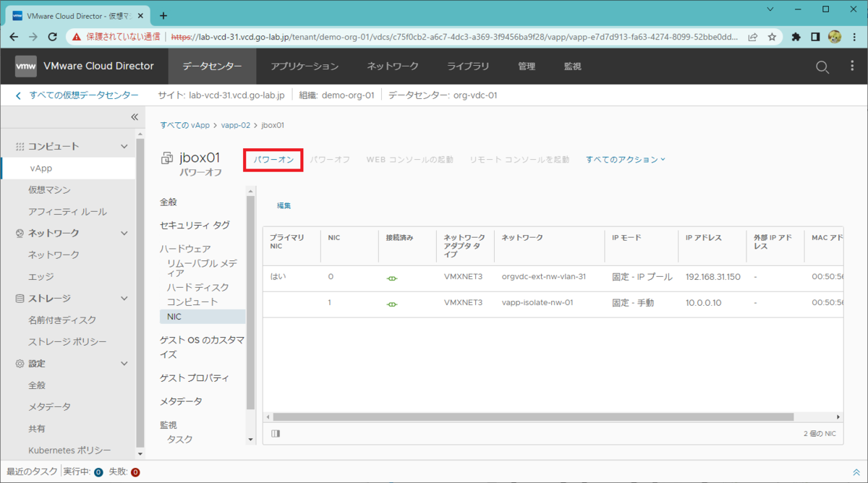This screenshot has height=483, width=868.
Task: Click the connected status icon for NIC 1
Action: tap(392, 304)
